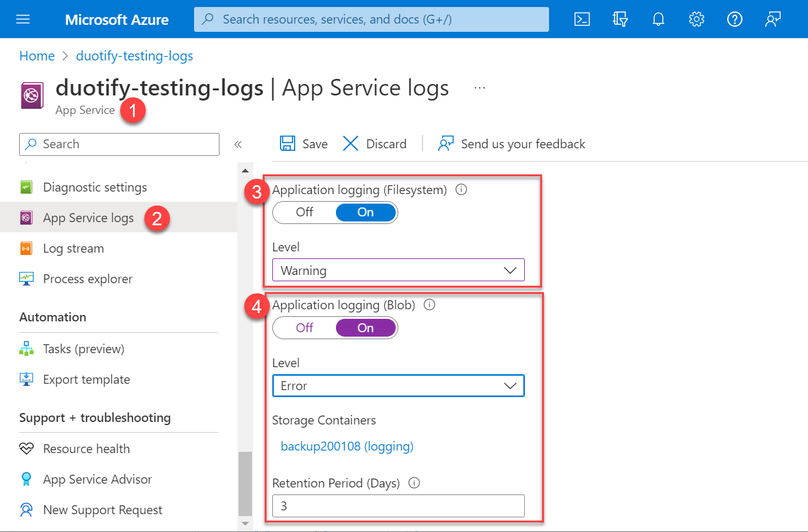Click the Retention Period (Days) input

tap(398, 506)
